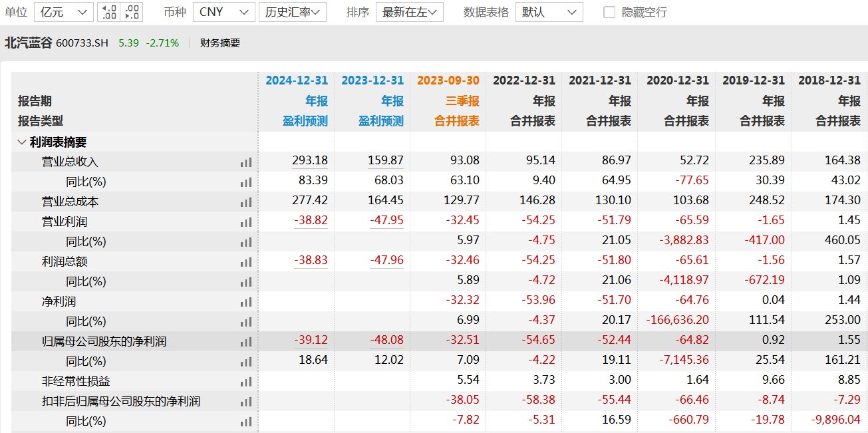Click stock price 5.39

click(x=129, y=43)
